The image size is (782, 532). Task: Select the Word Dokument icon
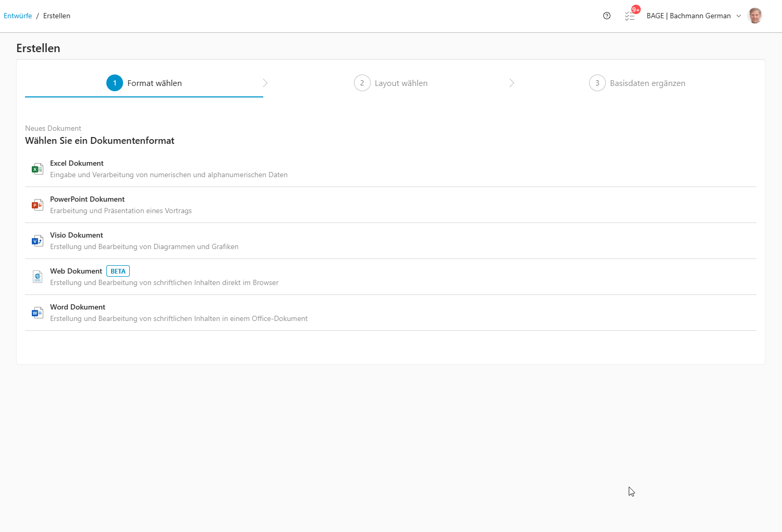click(x=37, y=312)
